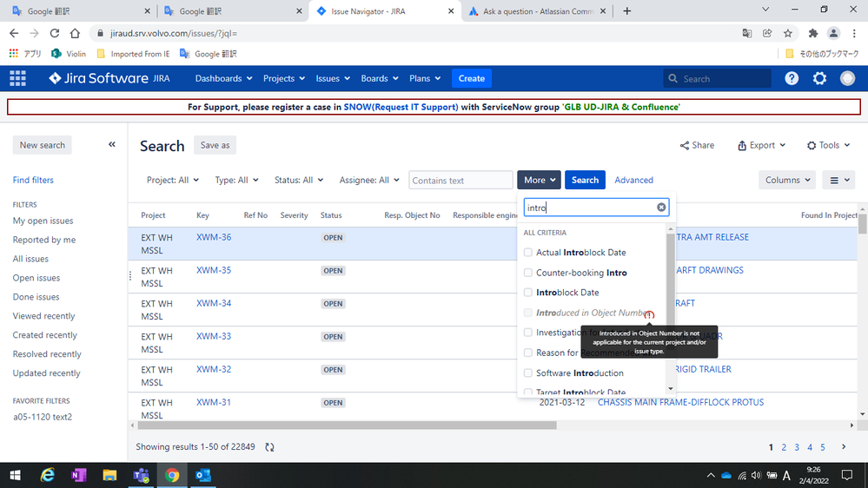
Task: Go to next results page arrow
Action: point(844,446)
